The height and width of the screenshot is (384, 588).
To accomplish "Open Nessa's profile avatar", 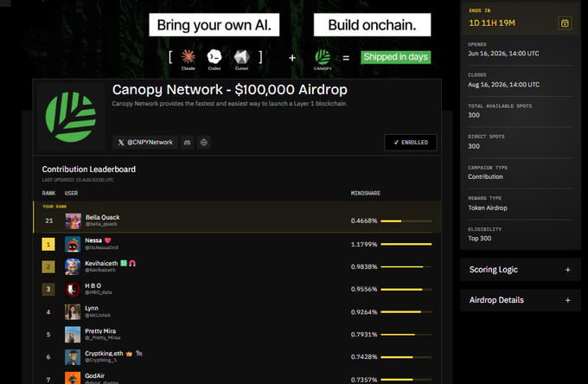I will (73, 244).
